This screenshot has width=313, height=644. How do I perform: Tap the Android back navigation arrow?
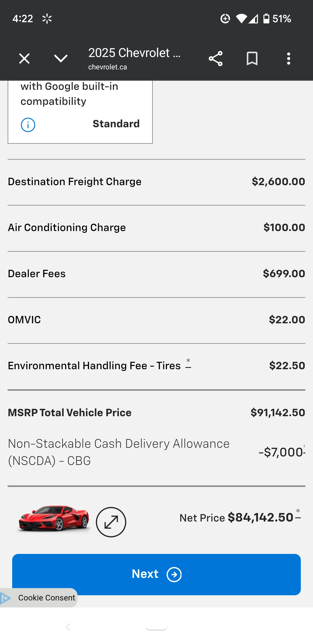[68, 626]
